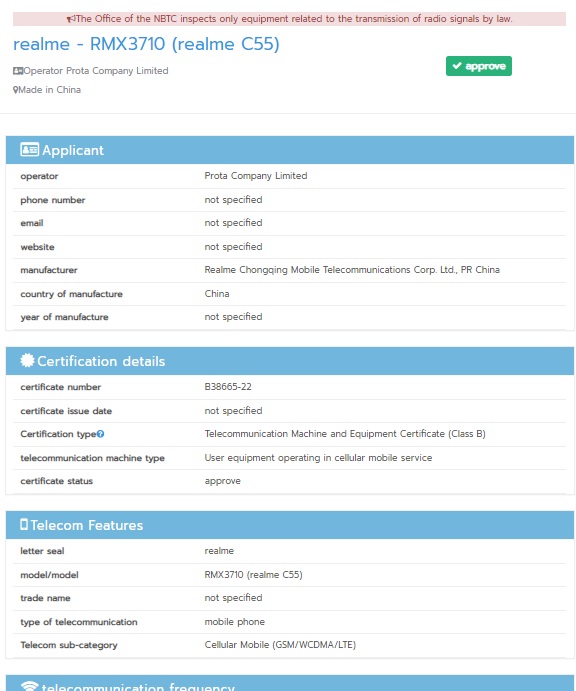Viewport: 576px width, 691px height.
Task: Click the 'country of manufacture' label
Action: click(71, 294)
